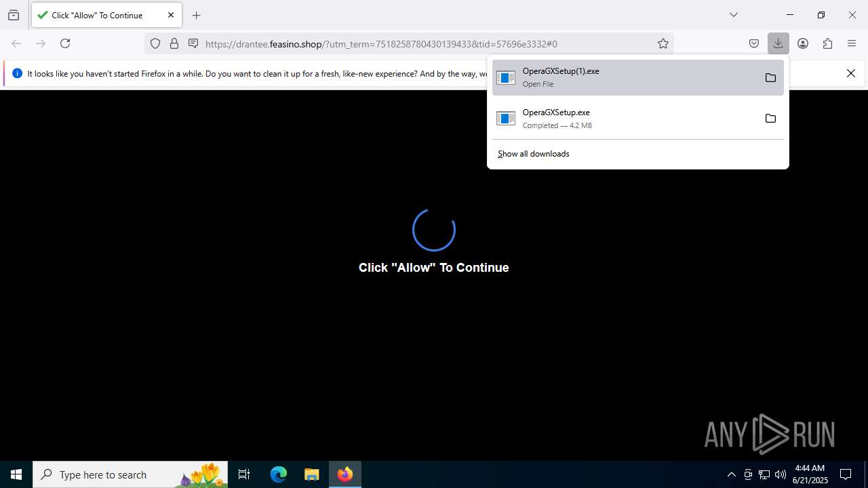Open File Explorer from taskbar
The height and width of the screenshot is (488, 868).
[312, 474]
